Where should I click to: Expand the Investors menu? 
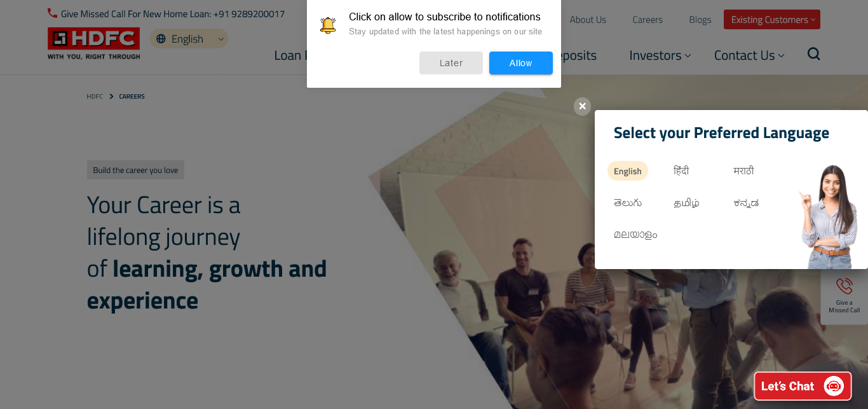660,55
